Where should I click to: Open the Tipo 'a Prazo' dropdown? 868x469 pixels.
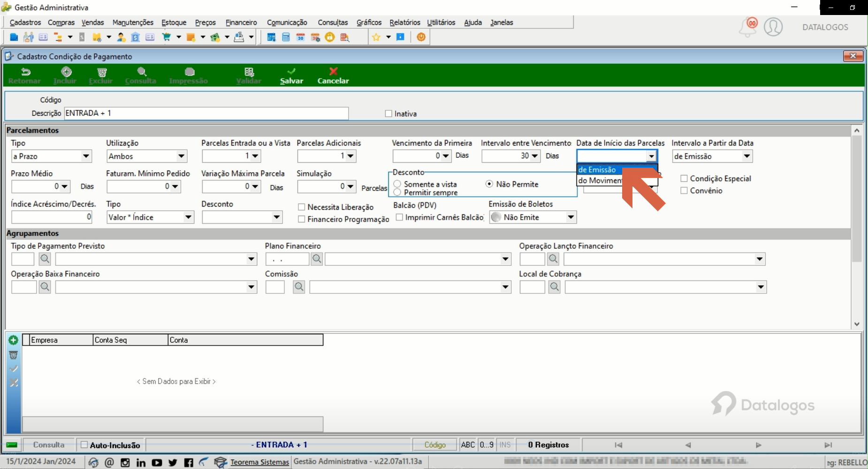(86, 156)
